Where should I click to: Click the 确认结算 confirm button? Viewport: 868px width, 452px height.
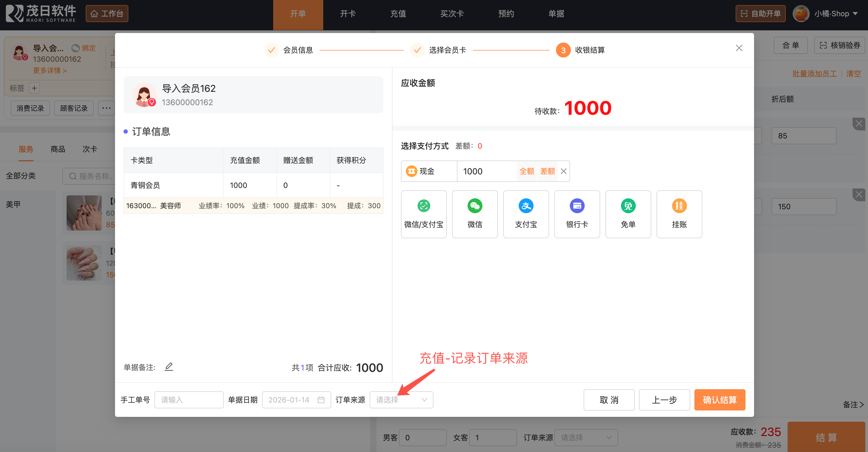(x=719, y=400)
